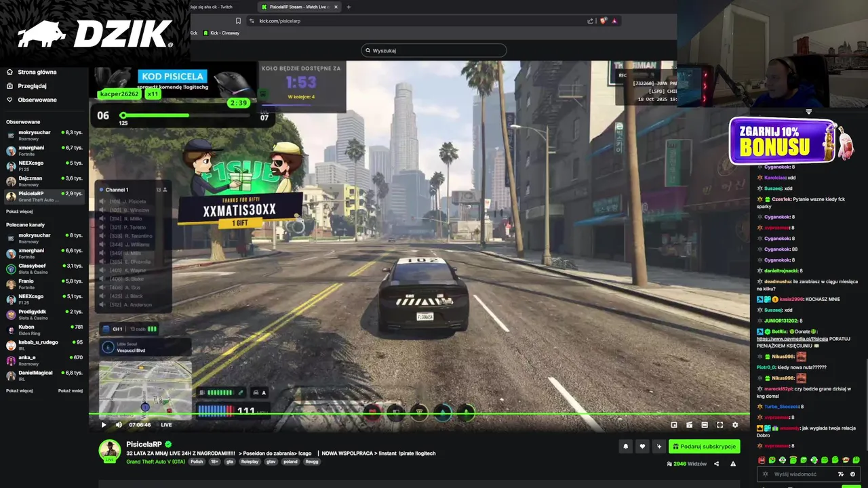Viewport: 868px width, 488px height.
Task: Click the heart follow button
Action: click(642, 446)
